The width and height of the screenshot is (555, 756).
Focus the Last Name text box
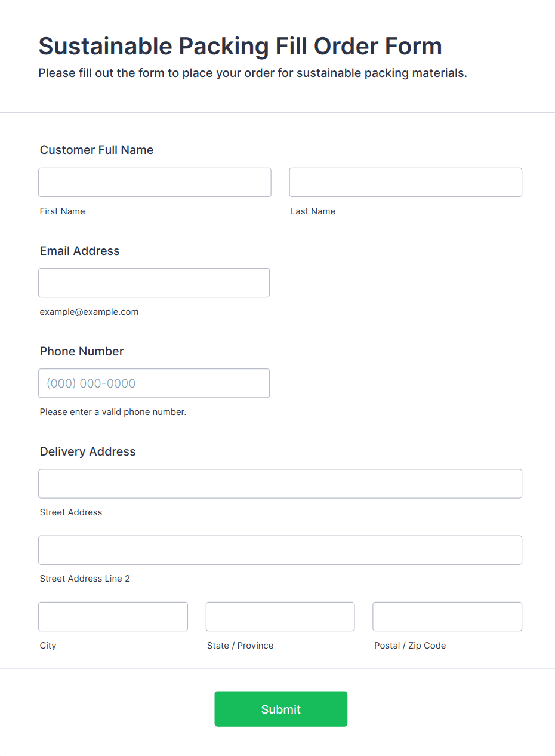pos(405,182)
